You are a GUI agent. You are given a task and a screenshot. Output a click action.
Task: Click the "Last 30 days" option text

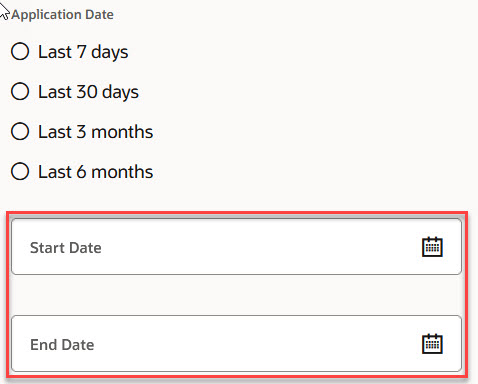(x=88, y=92)
